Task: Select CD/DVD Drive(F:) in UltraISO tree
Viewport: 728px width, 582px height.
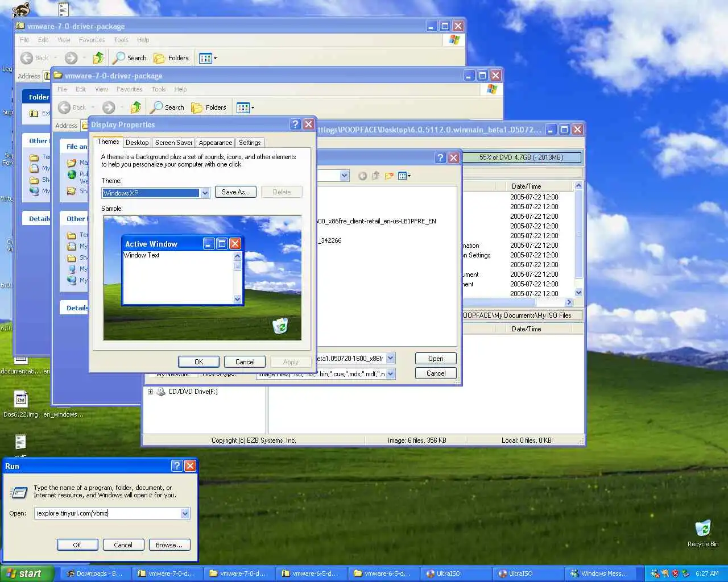Action: pos(193,392)
